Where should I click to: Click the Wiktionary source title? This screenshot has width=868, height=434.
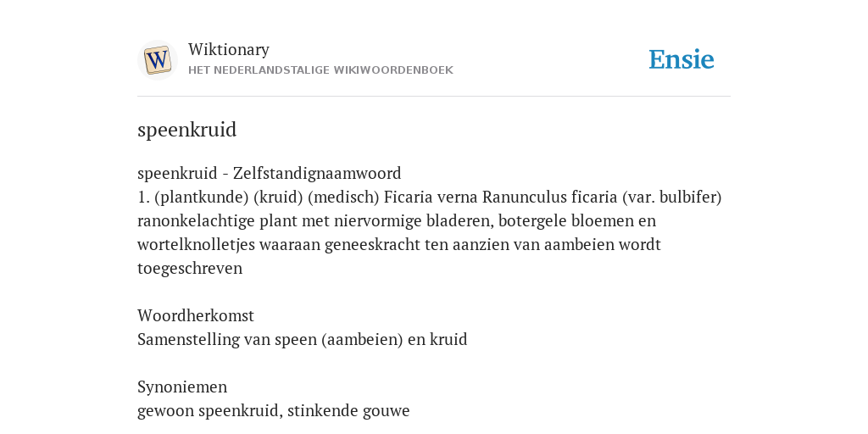pos(229,49)
